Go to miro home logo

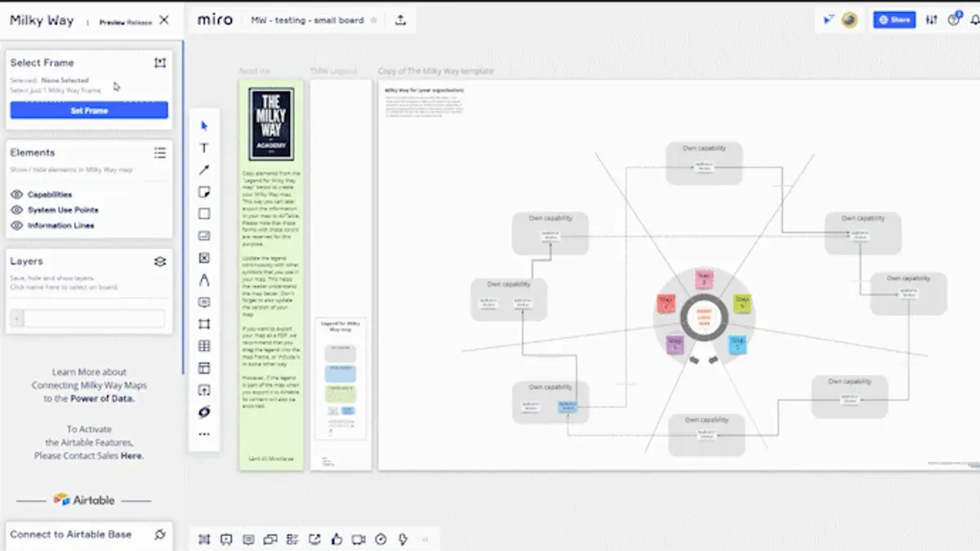(x=215, y=20)
